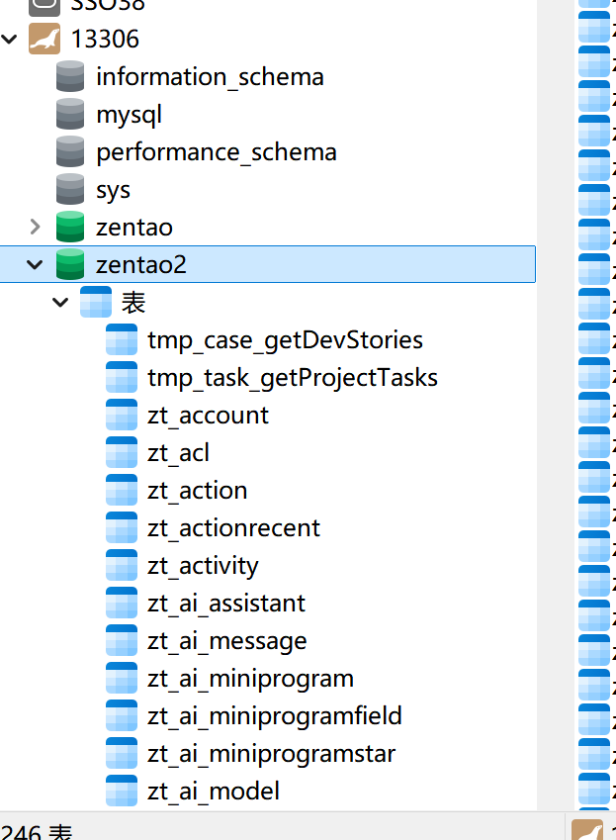This screenshot has height=840, width=616.
Task: Select the zentao database label
Action: click(x=134, y=228)
